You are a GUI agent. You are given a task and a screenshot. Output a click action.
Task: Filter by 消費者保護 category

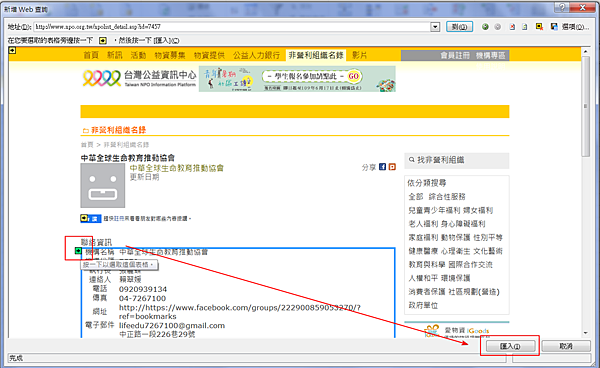click(427, 292)
